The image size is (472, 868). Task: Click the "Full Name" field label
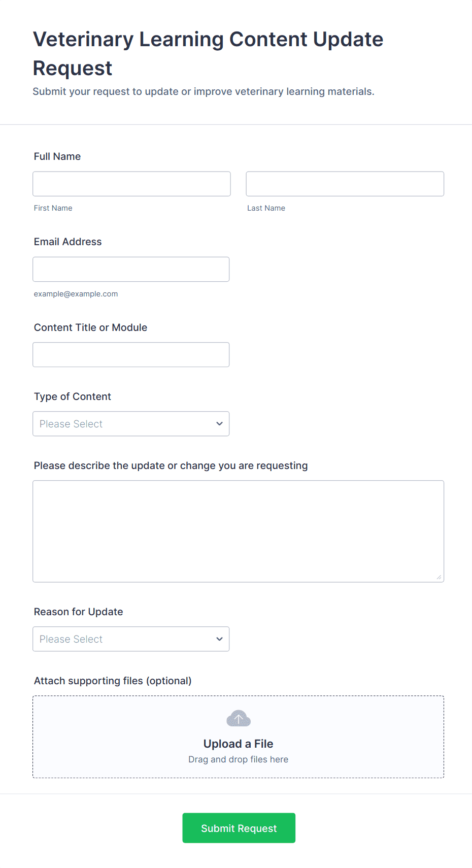pyautogui.click(x=57, y=156)
